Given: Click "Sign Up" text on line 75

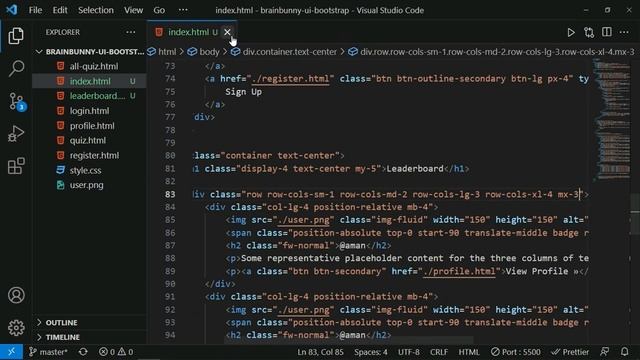Looking at the screenshot, I should tap(243, 92).
